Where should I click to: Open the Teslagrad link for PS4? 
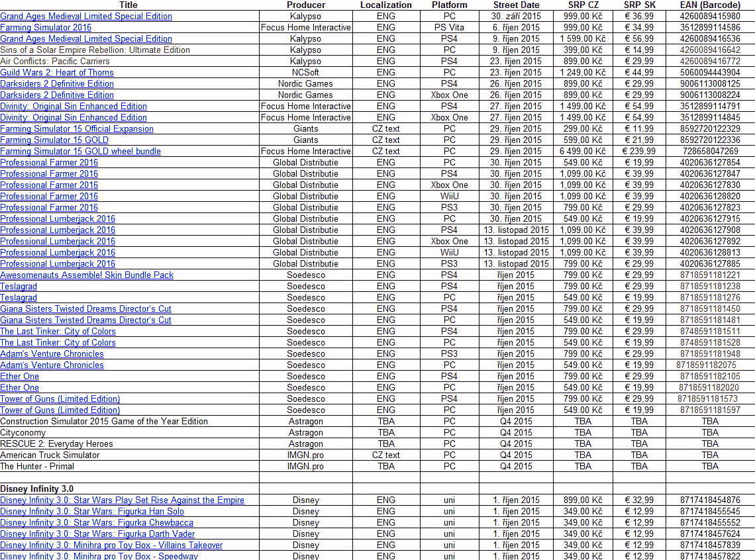(19, 286)
